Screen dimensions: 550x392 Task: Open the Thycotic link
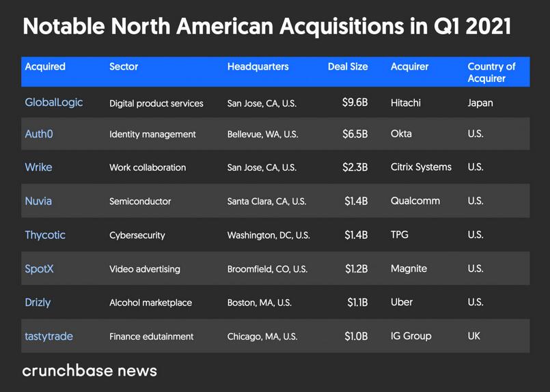[x=45, y=235]
